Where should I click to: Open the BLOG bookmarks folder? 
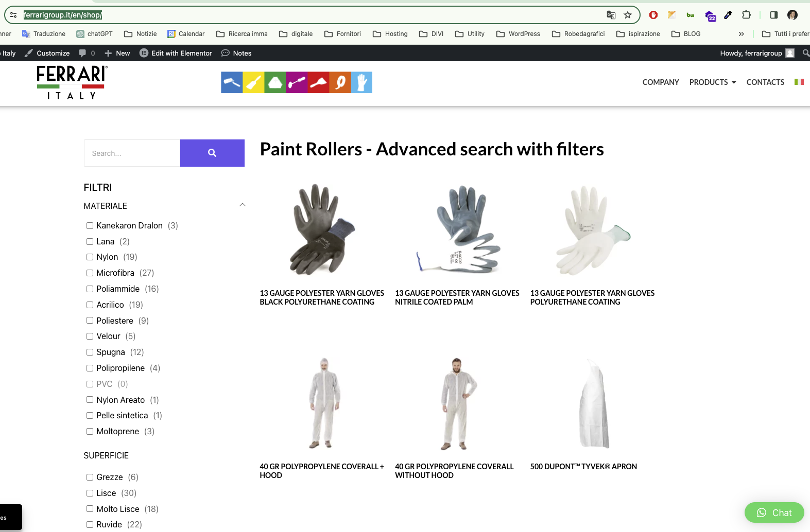coord(686,34)
